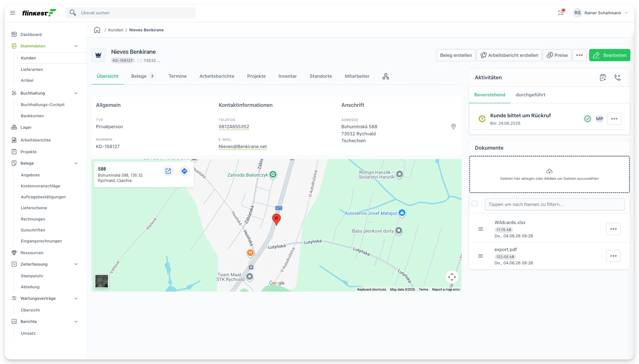Show durchgeführt activities tab
This screenshot has width=639, height=364.
530,95
